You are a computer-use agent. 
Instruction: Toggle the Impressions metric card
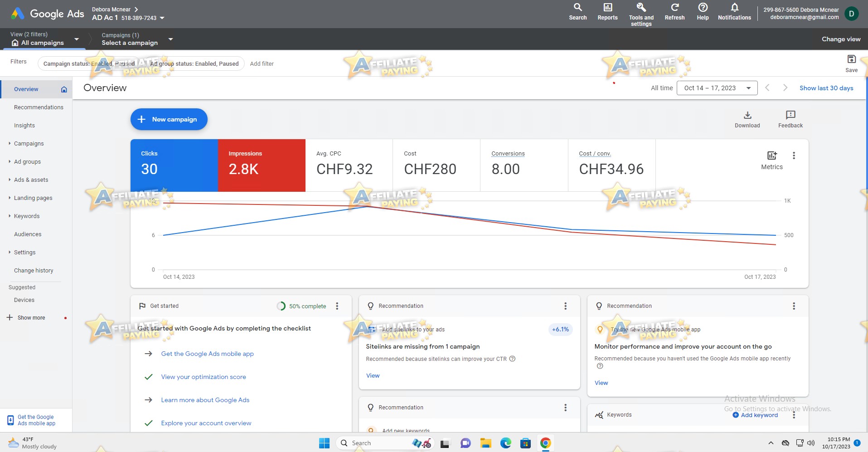click(262, 165)
